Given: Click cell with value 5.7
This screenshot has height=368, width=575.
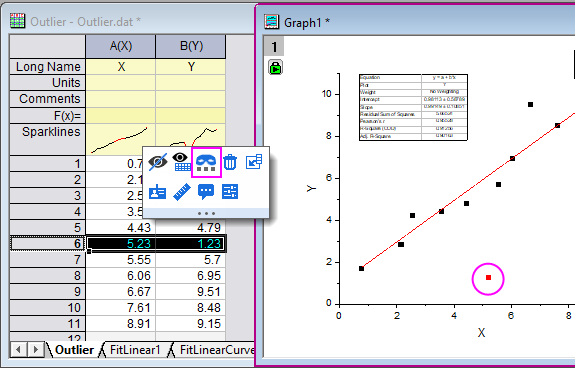Looking at the screenshot, I should point(191,260).
